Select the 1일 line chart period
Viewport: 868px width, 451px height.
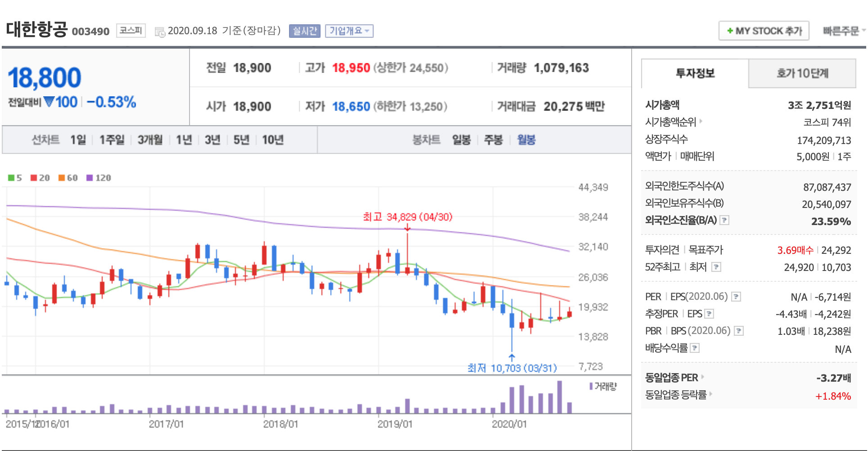coord(78,140)
